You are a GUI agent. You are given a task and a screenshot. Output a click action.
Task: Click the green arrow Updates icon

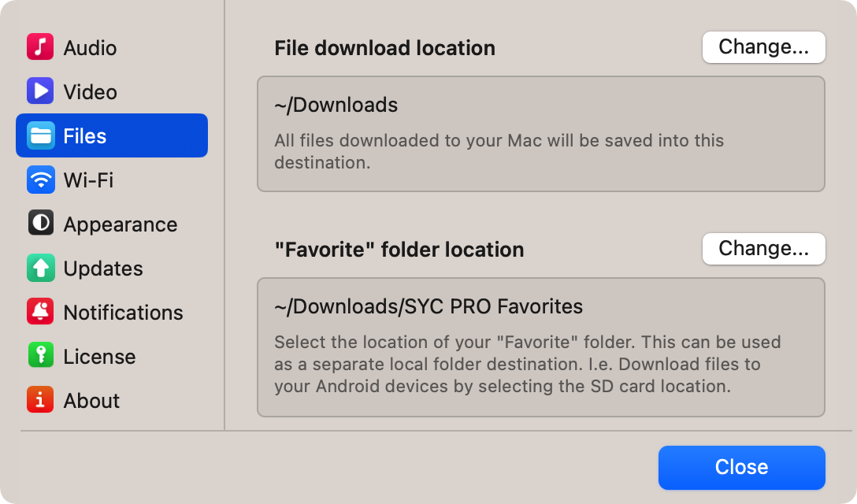pyautogui.click(x=40, y=268)
